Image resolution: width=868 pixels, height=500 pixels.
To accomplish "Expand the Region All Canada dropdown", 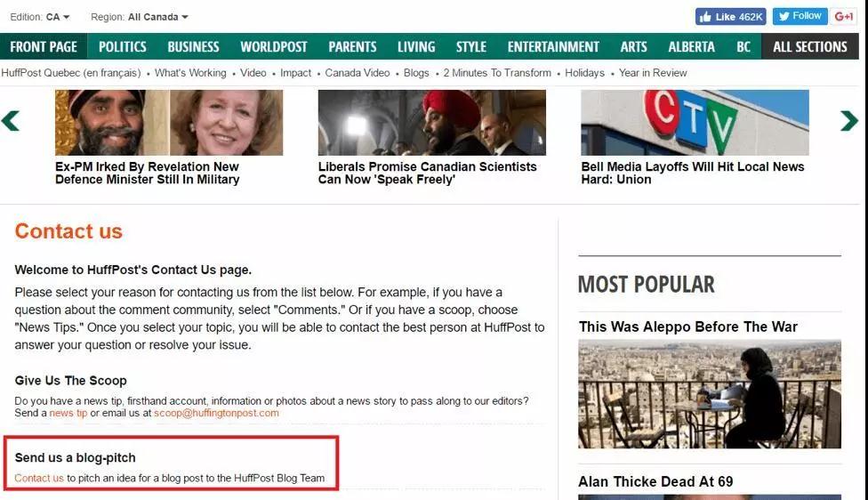I will (x=141, y=17).
